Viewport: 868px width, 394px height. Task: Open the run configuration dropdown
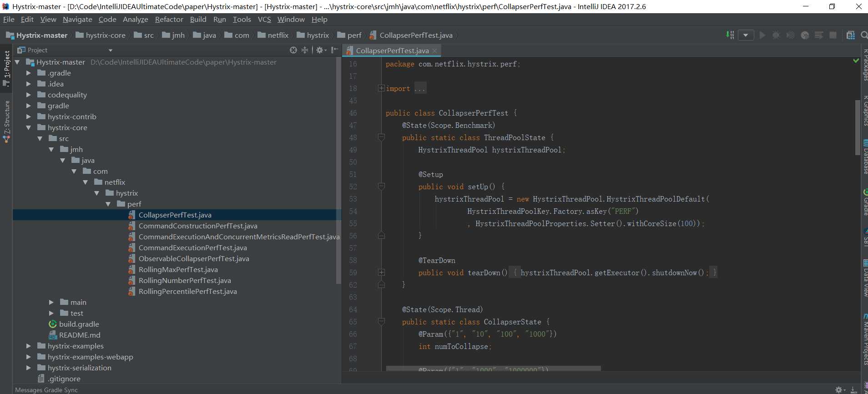point(746,35)
